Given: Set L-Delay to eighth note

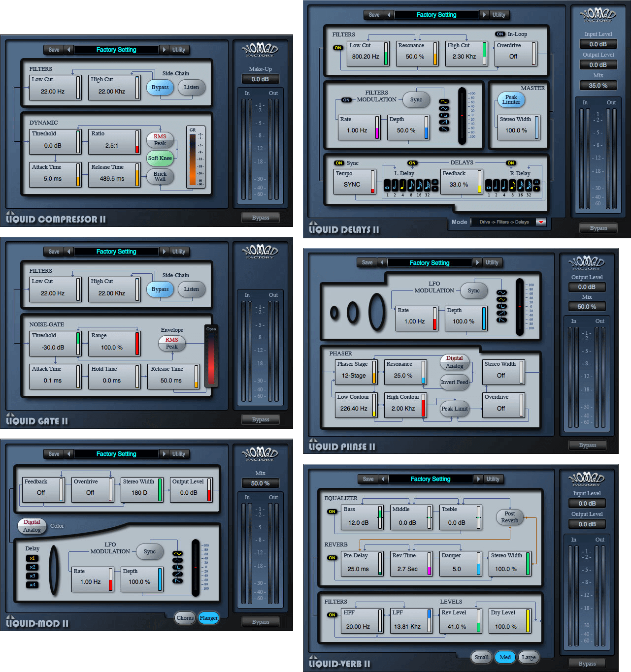Looking at the screenshot, I should click(411, 185).
